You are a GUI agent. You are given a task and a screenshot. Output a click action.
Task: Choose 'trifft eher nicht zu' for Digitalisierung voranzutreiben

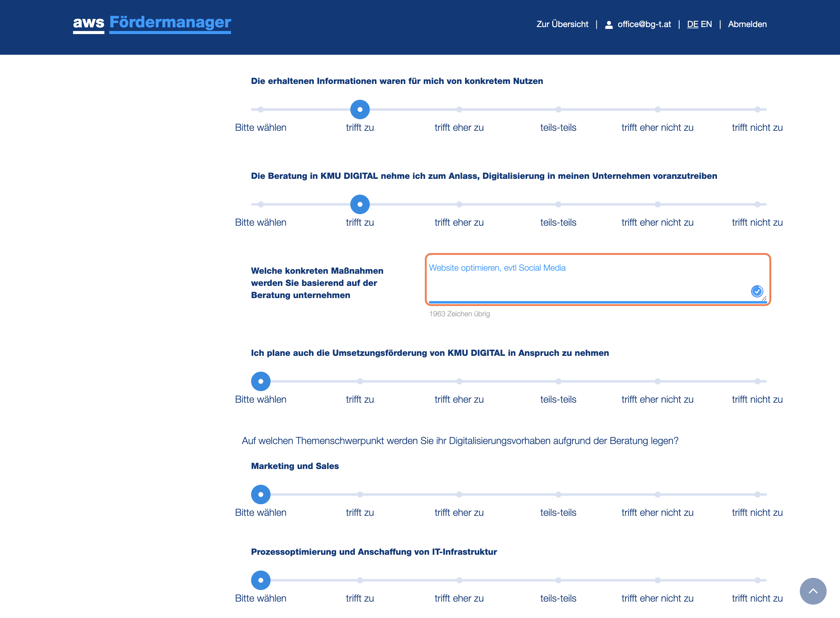pyautogui.click(x=657, y=204)
